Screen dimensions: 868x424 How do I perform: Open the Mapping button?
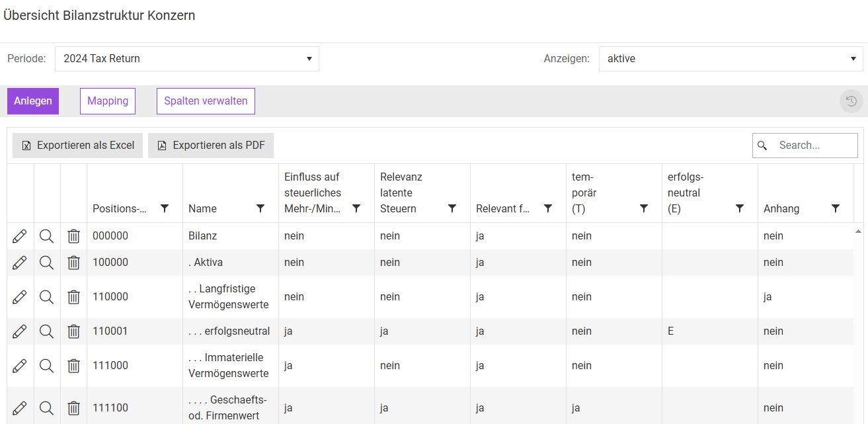[x=108, y=101]
